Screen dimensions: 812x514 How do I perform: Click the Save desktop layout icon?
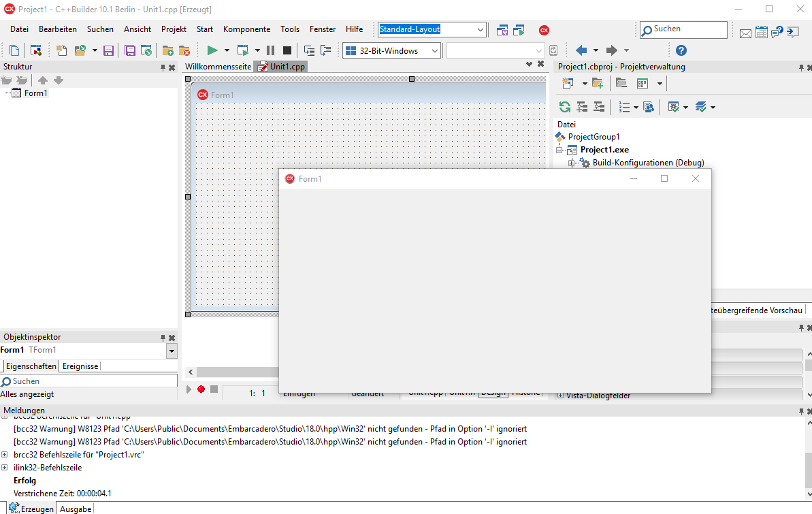(x=502, y=30)
